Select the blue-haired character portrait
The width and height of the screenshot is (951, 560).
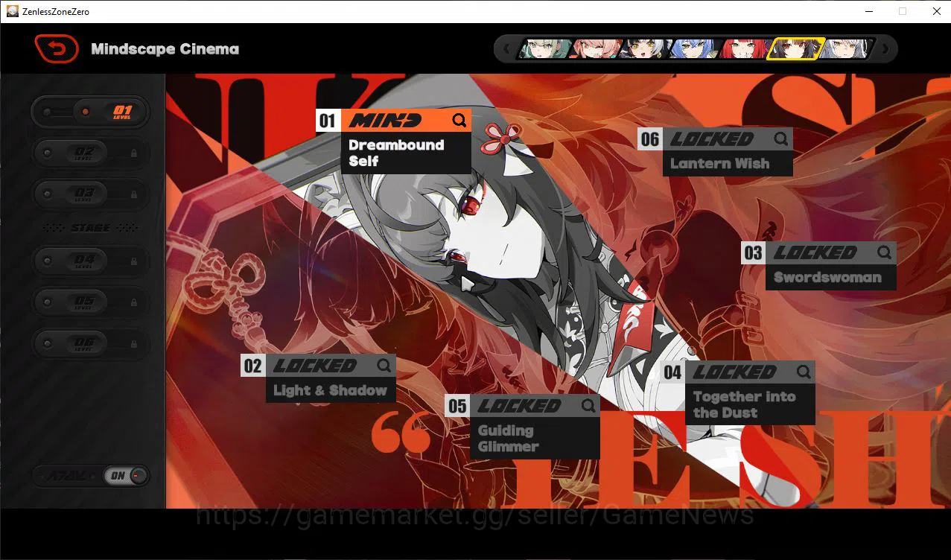tap(694, 49)
